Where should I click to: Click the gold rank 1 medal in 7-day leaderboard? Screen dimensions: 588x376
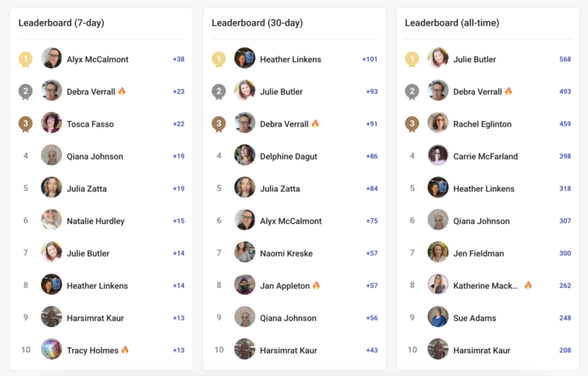click(x=25, y=60)
